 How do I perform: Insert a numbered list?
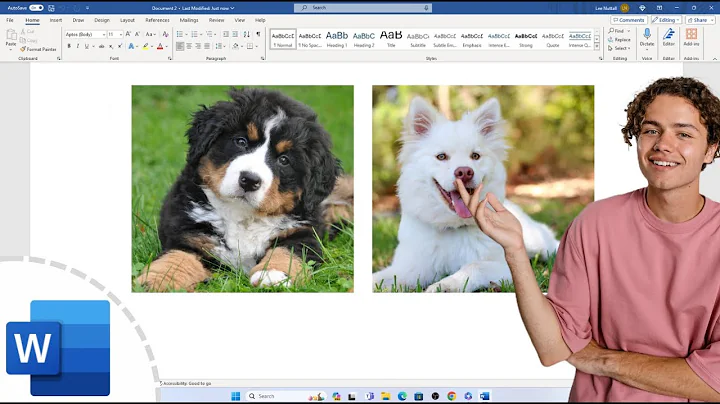pyautogui.click(x=194, y=34)
